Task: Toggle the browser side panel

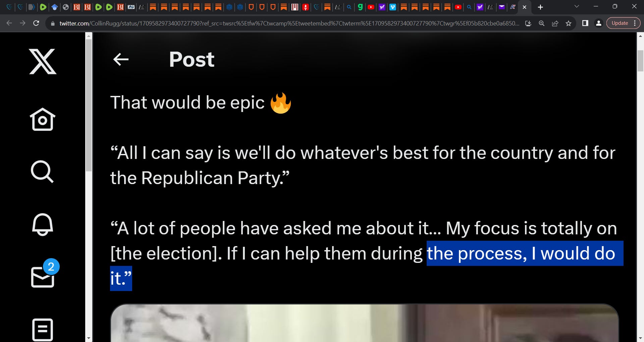Action: [585, 23]
